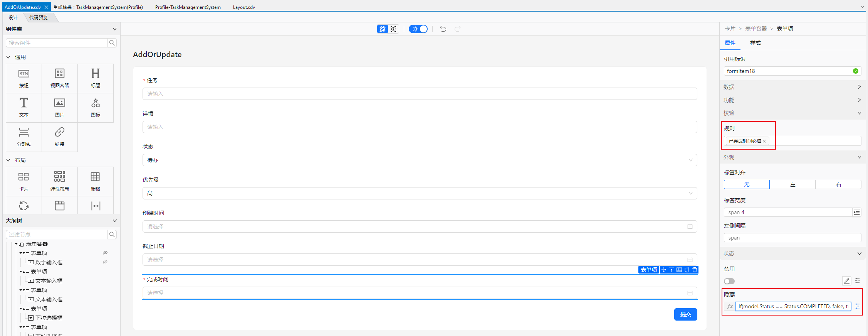Click the 提交 submit button
868x336 pixels.
pos(685,314)
